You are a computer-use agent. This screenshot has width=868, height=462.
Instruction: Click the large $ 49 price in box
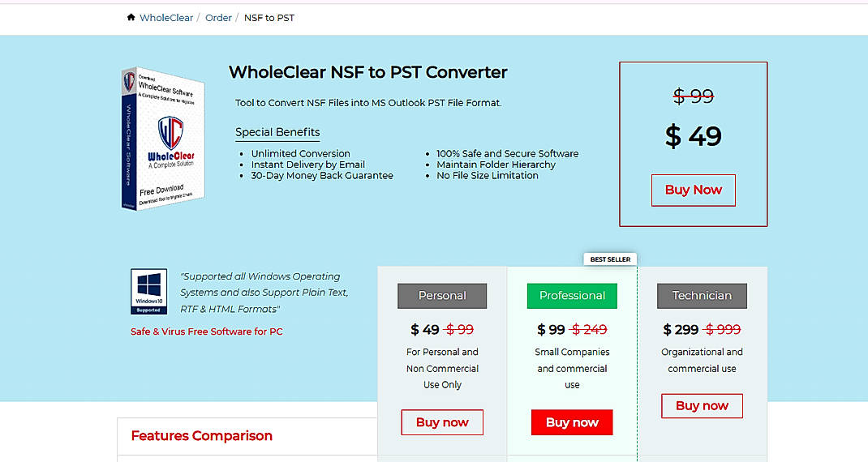[x=693, y=136]
